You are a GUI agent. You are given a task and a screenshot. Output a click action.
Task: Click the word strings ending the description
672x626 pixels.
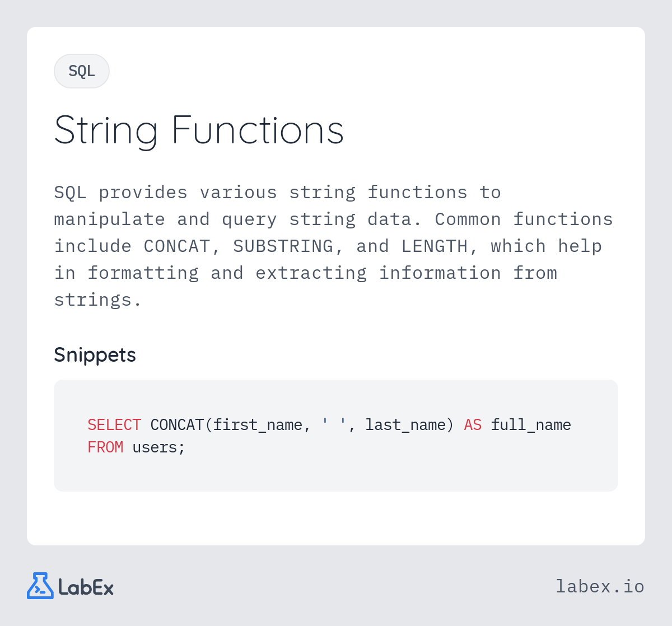[92, 300]
